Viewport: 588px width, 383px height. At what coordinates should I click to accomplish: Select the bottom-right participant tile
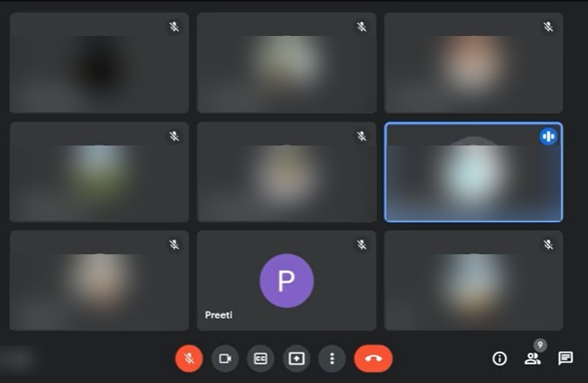[x=474, y=281]
